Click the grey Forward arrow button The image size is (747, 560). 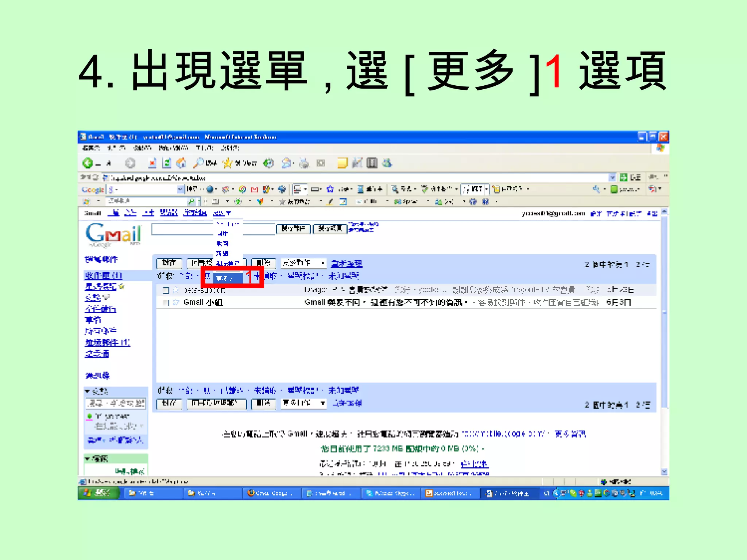coord(130,163)
